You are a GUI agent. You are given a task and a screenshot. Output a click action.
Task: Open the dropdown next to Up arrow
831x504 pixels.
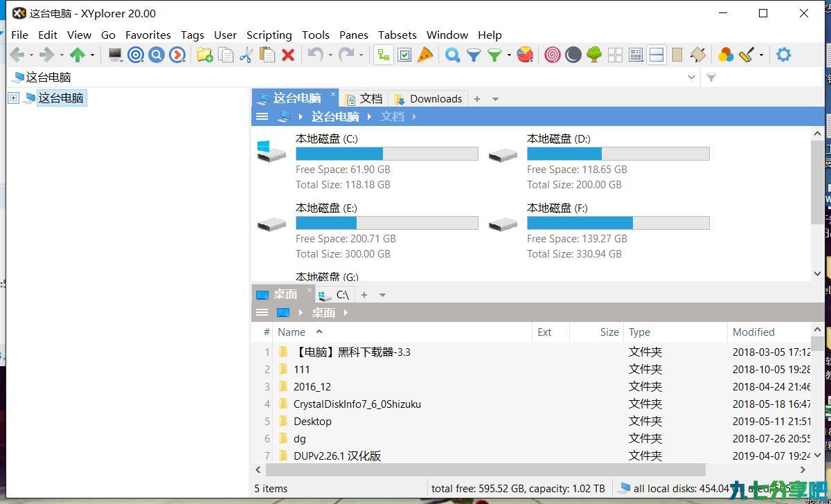click(x=92, y=55)
